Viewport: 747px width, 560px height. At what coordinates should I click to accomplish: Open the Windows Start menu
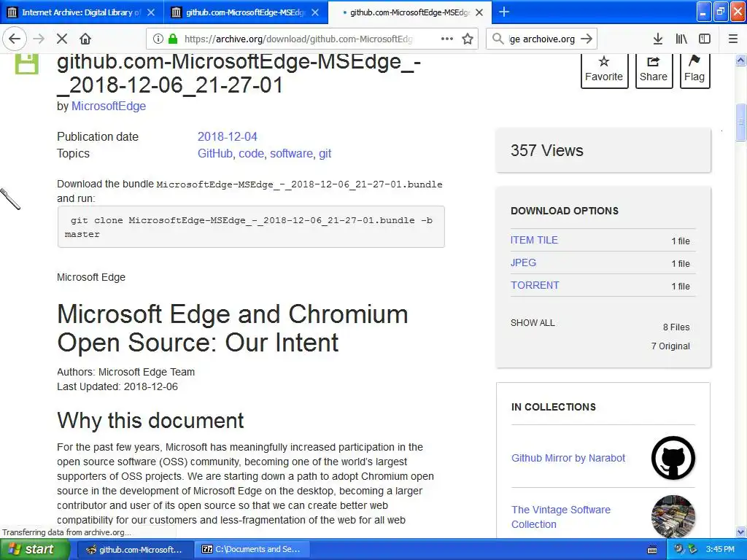[35, 550]
